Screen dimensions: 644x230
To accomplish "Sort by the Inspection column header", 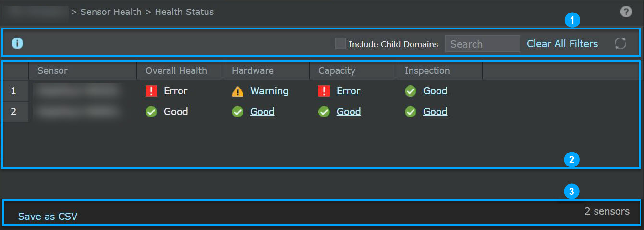I will (x=439, y=71).
